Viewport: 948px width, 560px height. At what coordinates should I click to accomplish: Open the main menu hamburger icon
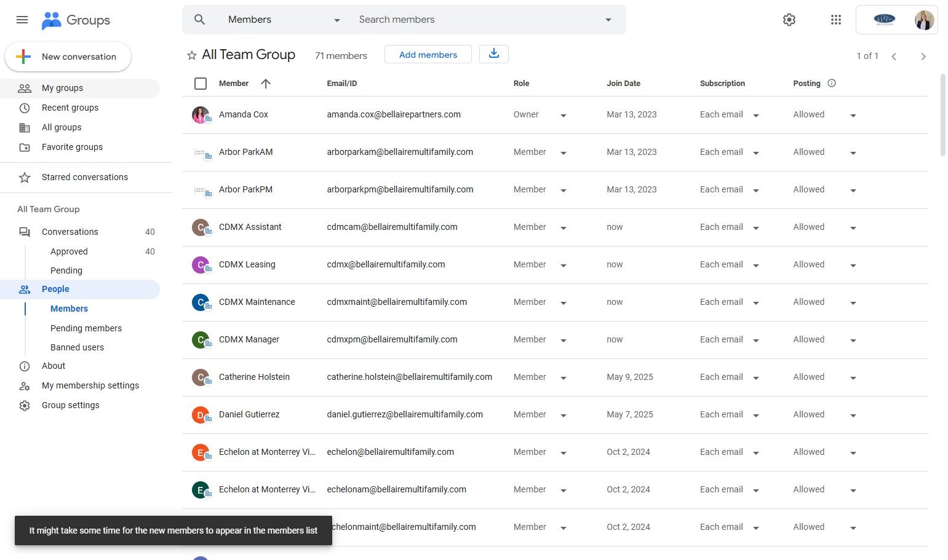tap(22, 20)
